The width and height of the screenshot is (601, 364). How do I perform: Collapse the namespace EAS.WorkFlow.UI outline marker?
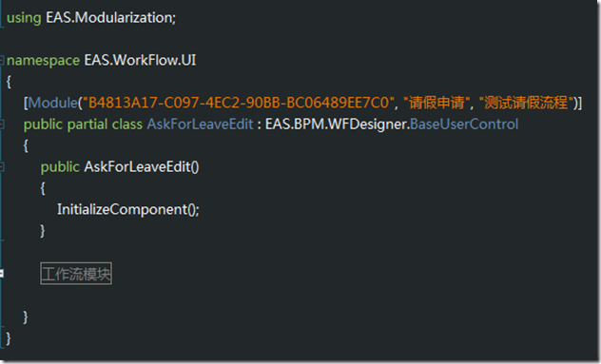pos(2,60)
